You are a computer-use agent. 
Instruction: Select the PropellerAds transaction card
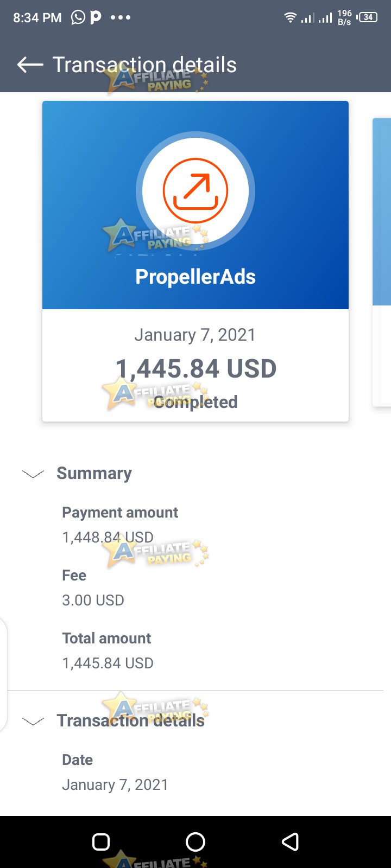[195, 261]
